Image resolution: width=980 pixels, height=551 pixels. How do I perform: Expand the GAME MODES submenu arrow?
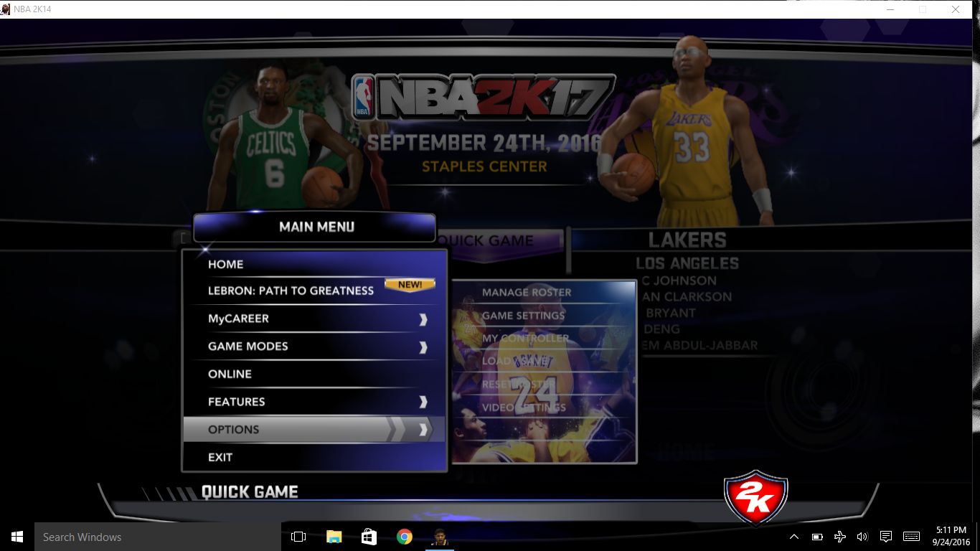[423, 347]
